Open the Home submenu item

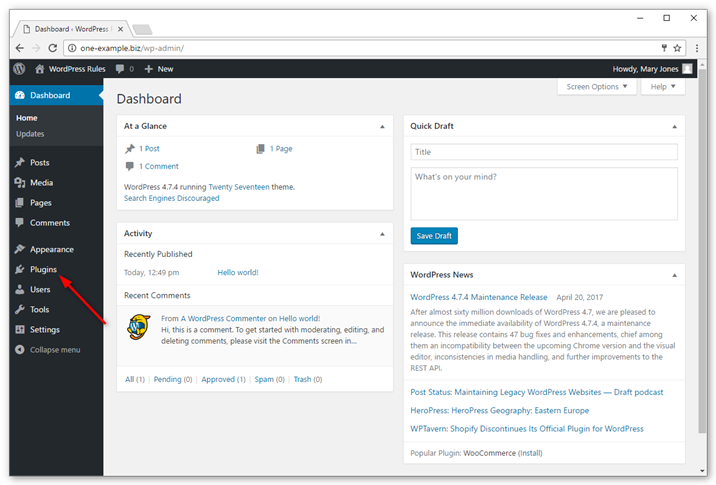coord(26,118)
